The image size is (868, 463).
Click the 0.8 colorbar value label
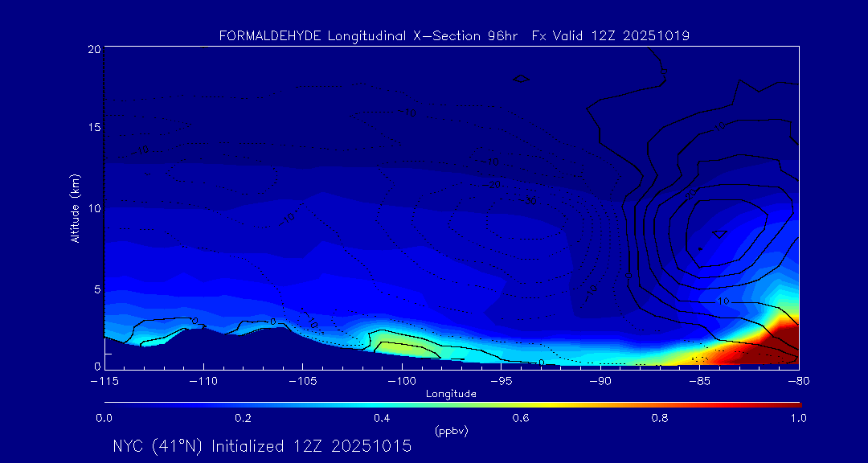point(660,418)
